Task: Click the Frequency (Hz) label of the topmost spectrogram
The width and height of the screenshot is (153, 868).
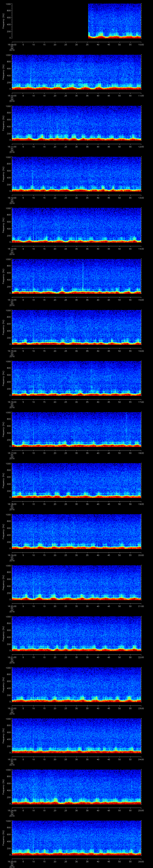Action: pos(3,21)
